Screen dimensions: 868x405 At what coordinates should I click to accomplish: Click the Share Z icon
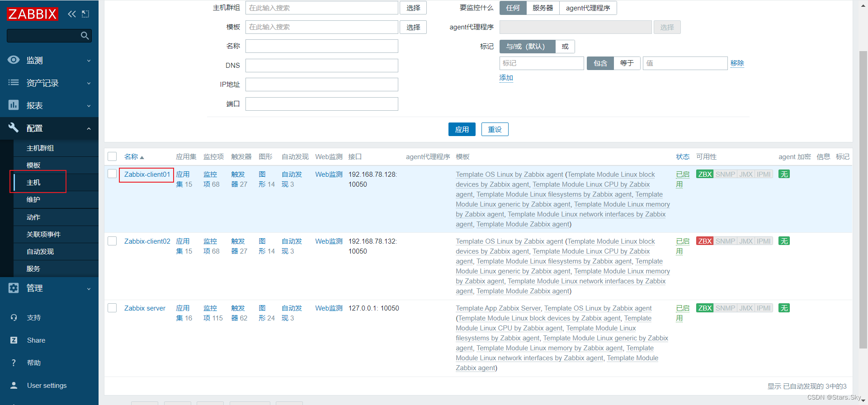[14, 340]
